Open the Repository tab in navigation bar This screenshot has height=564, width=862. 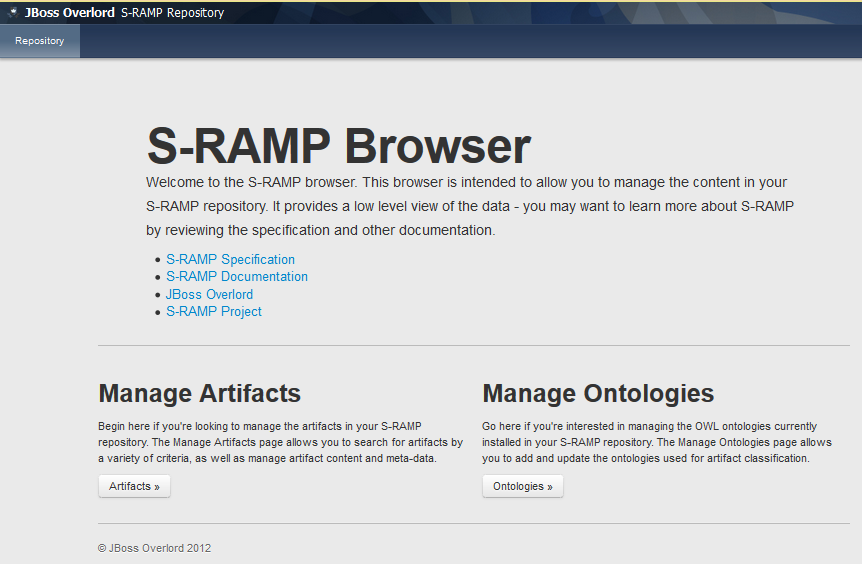coord(40,41)
